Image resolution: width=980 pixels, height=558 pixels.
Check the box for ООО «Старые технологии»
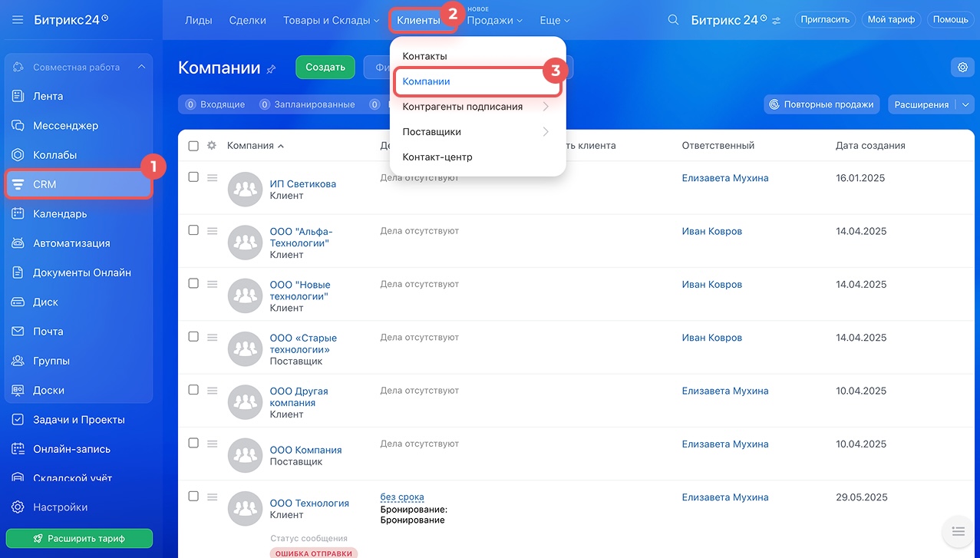click(x=193, y=336)
